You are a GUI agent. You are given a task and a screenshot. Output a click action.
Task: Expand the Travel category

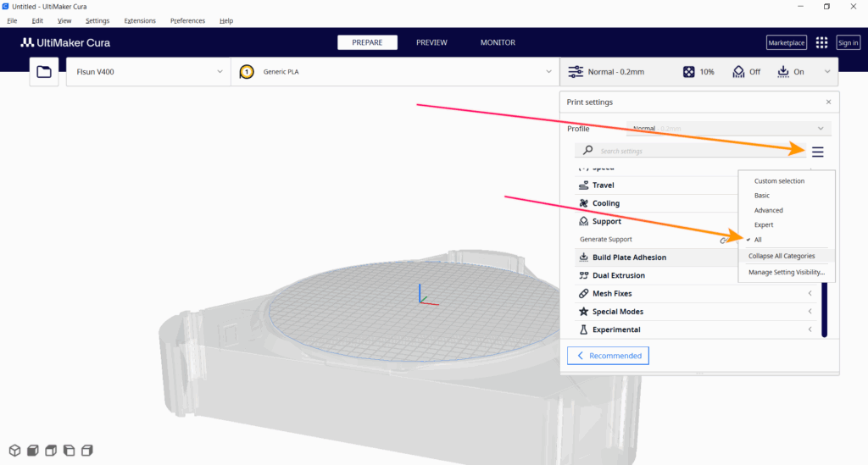(x=657, y=185)
